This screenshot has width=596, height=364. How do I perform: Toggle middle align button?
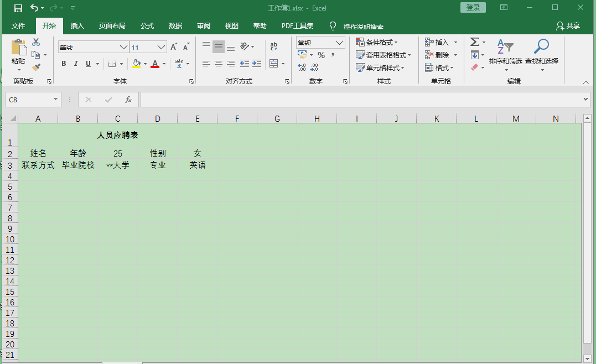click(x=219, y=46)
